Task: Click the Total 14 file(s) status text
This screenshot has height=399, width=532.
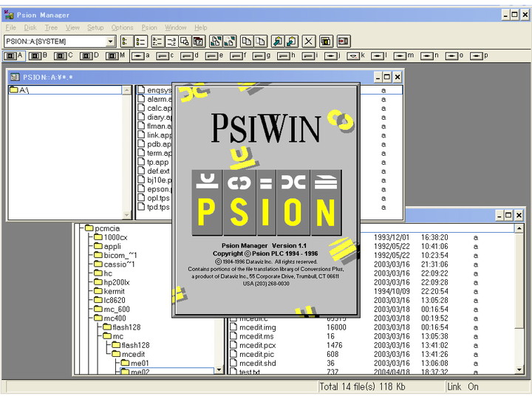Action: pyautogui.click(x=362, y=386)
